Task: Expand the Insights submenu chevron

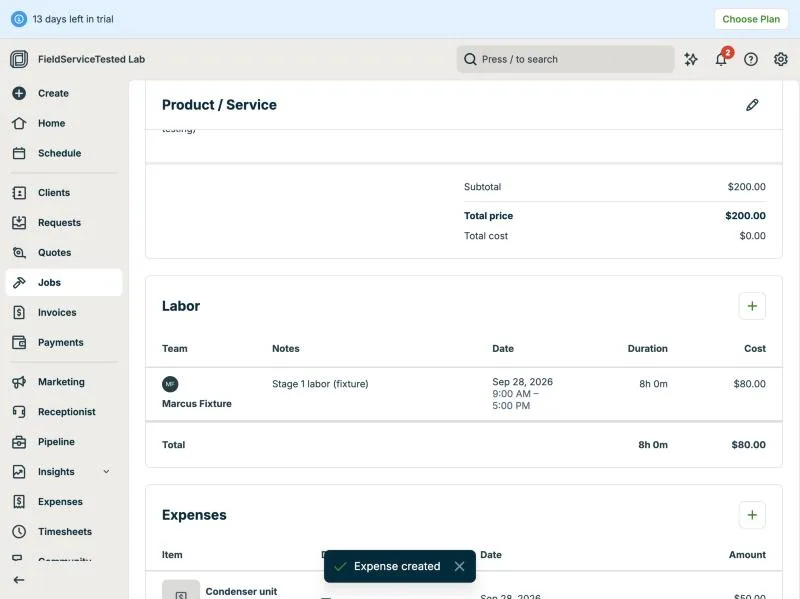Action: [x=106, y=471]
